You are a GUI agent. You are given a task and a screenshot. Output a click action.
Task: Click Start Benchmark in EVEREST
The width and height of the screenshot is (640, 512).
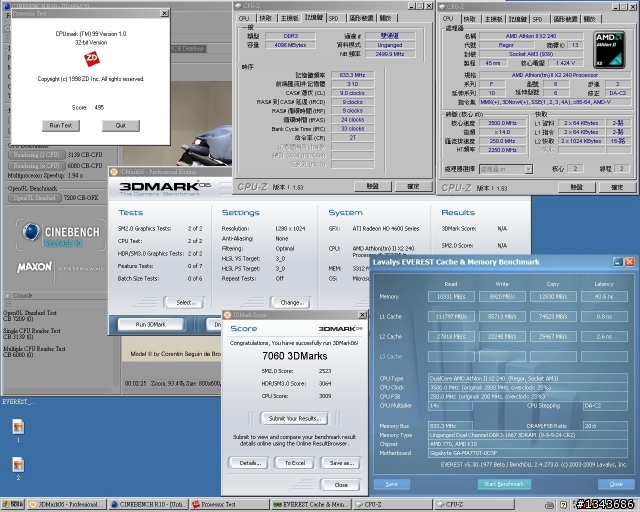click(x=504, y=484)
